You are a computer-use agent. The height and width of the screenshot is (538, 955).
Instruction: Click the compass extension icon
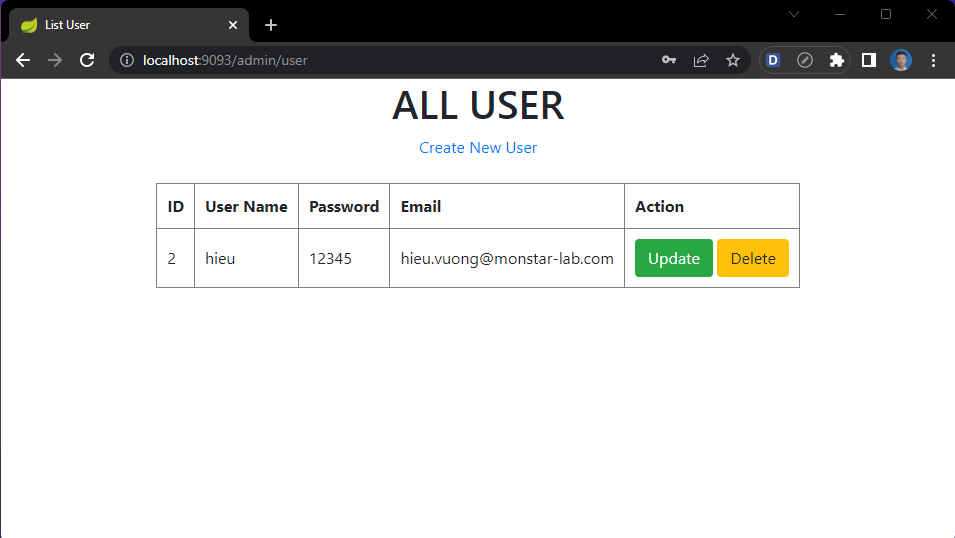pyautogui.click(x=805, y=60)
